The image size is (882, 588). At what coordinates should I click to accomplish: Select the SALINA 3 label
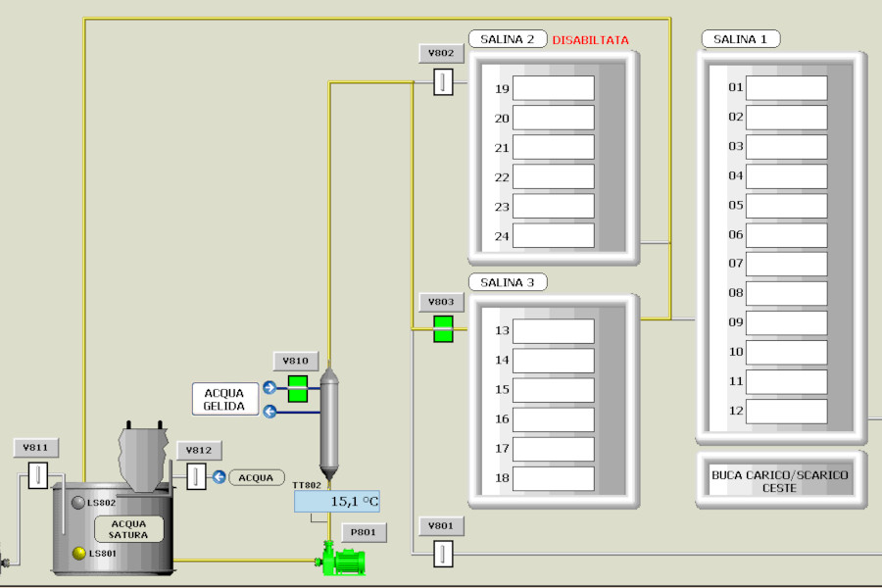click(x=508, y=282)
